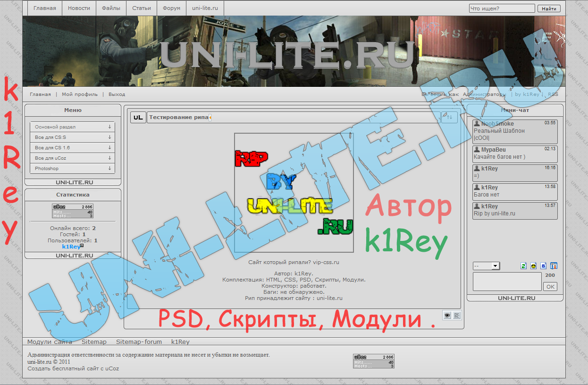The width and height of the screenshot is (588, 385).
Task: Expand the 'Все для CS:S' menu section
Action: coord(72,137)
